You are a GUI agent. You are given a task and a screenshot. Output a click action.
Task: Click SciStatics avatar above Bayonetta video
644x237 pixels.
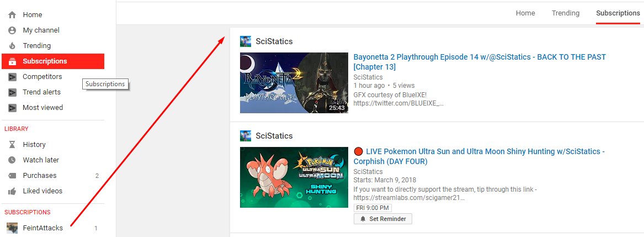[x=246, y=41]
